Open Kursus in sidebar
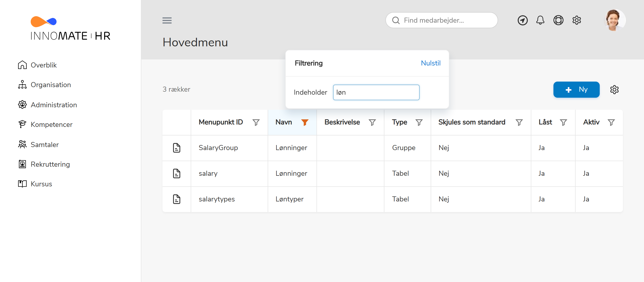This screenshot has width=644, height=282. pos(35,184)
